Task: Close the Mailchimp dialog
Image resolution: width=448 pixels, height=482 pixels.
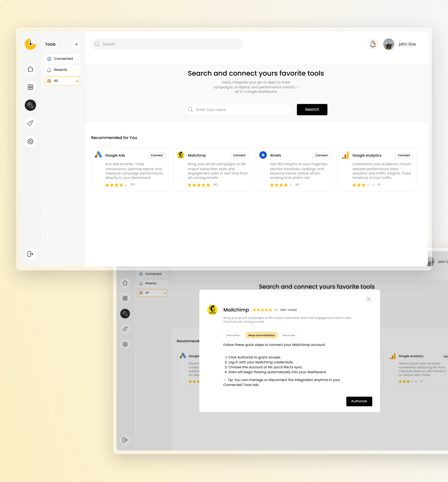Action: point(369,299)
